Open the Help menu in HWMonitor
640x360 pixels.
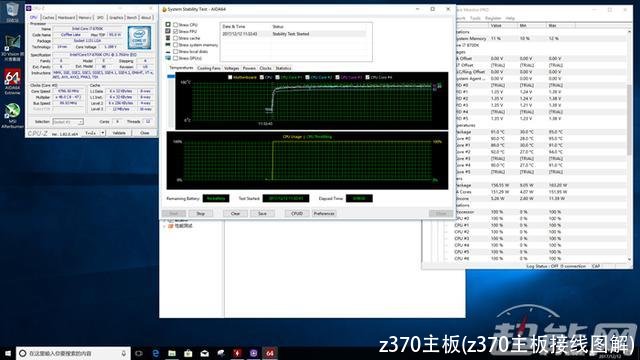point(510,18)
